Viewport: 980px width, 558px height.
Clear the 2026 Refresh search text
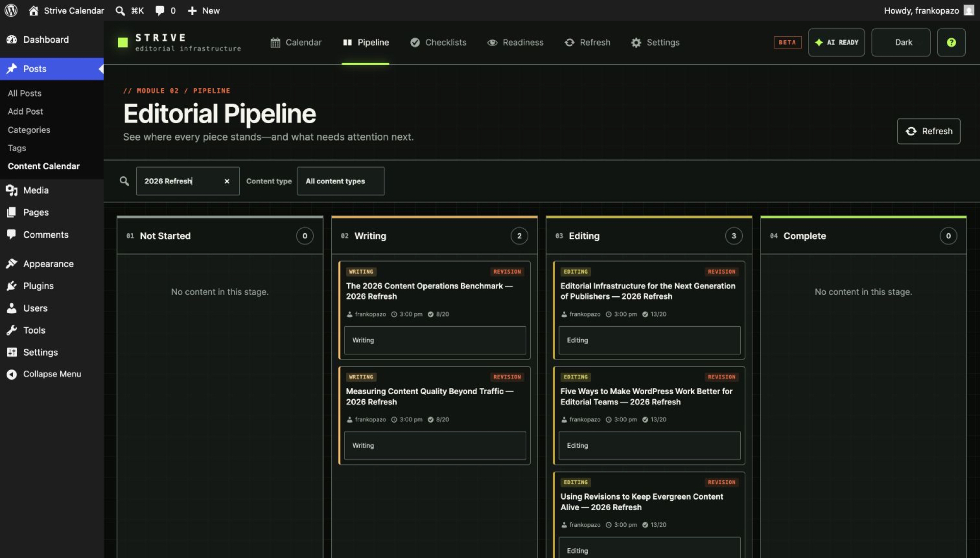[x=227, y=181]
